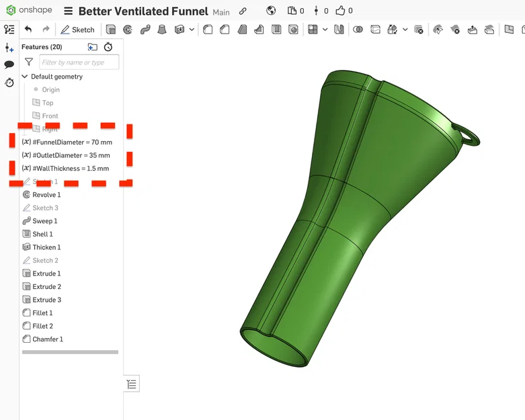Screen dimensions: 525x420
Task: Focus the Filter by name or type field
Action: point(79,62)
